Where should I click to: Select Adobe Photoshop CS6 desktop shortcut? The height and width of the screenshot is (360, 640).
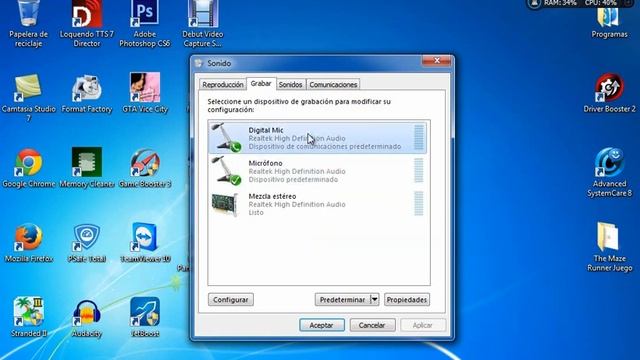(x=144, y=24)
